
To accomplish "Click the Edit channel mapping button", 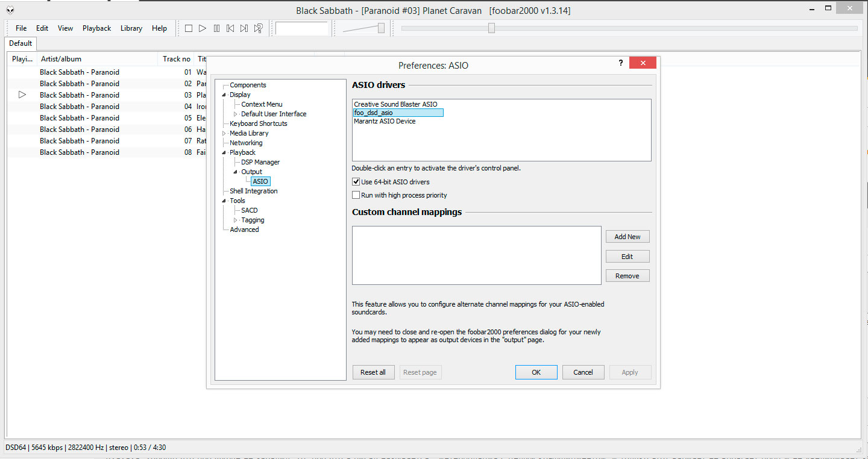I will coord(627,257).
